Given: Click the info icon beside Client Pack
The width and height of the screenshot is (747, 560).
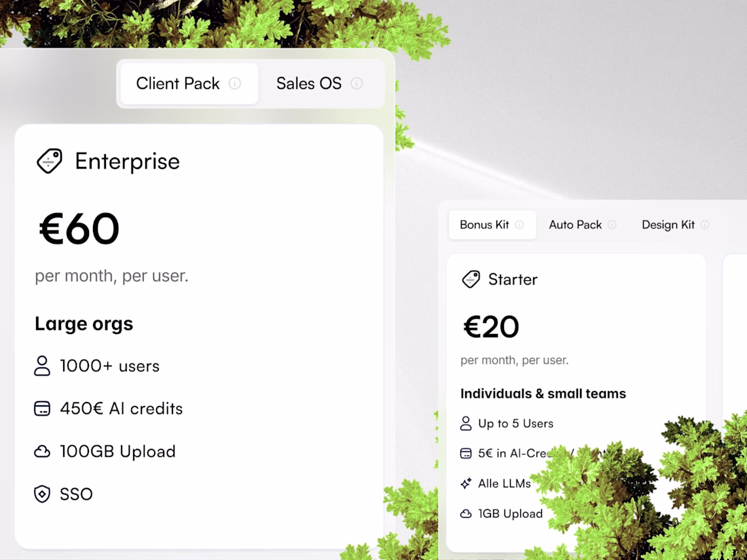Looking at the screenshot, I should tap(235, 83).
